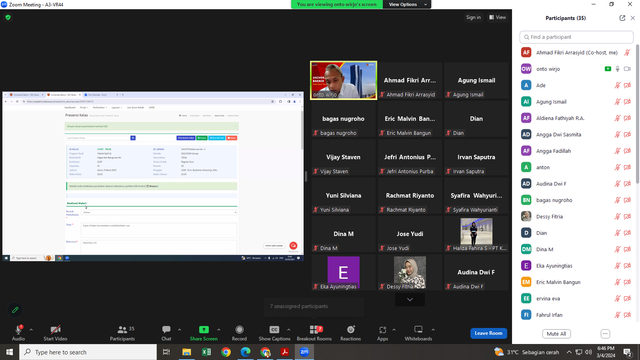
Task: Toggle video icon for Dessy Fitria in list
Action: click(627, 216)
